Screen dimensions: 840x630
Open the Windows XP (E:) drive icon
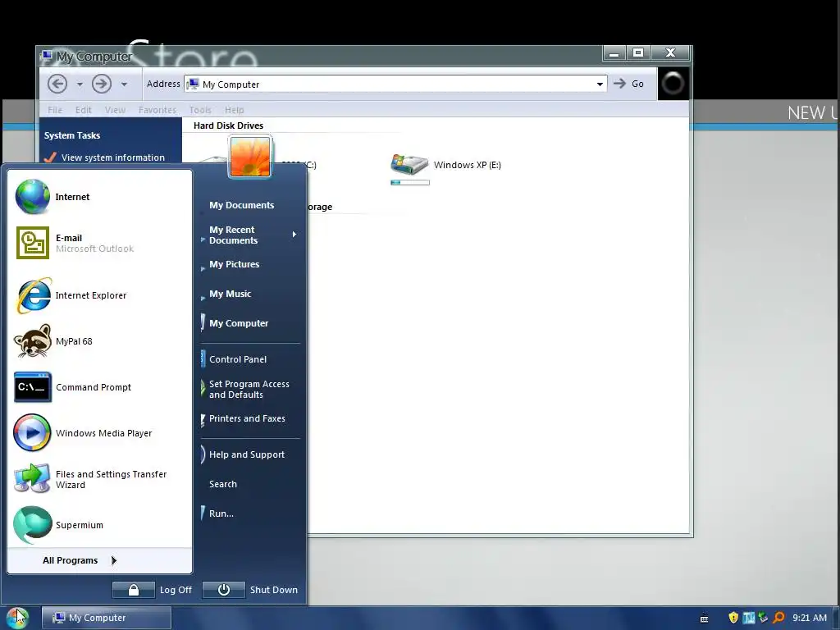click(x=410, y=164)
